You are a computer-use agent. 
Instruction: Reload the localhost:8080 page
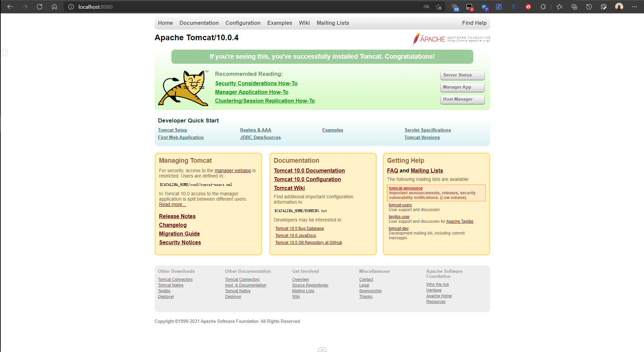[x=40, y=7]
